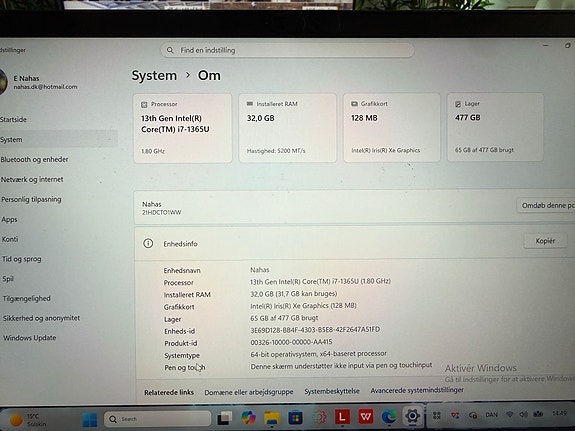This screenshot has height=431, width=575.
Task: Open Bluetooth og enheder settings
Action: tap(34, 159)
